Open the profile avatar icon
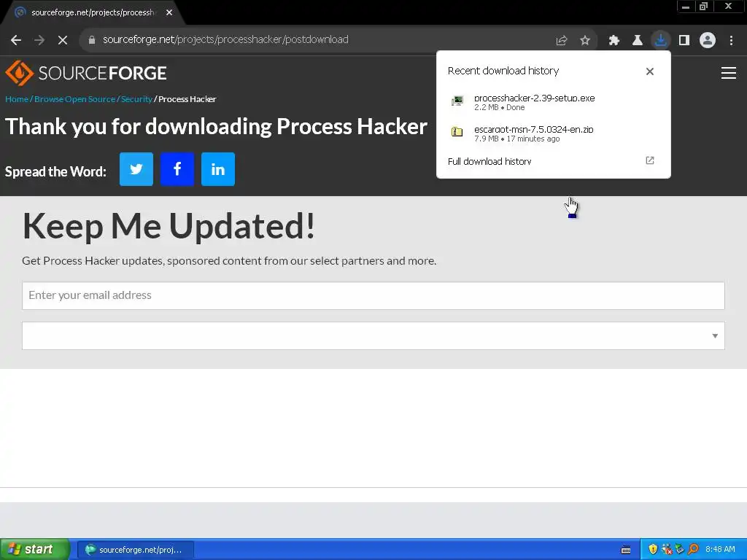 point(708,41)
